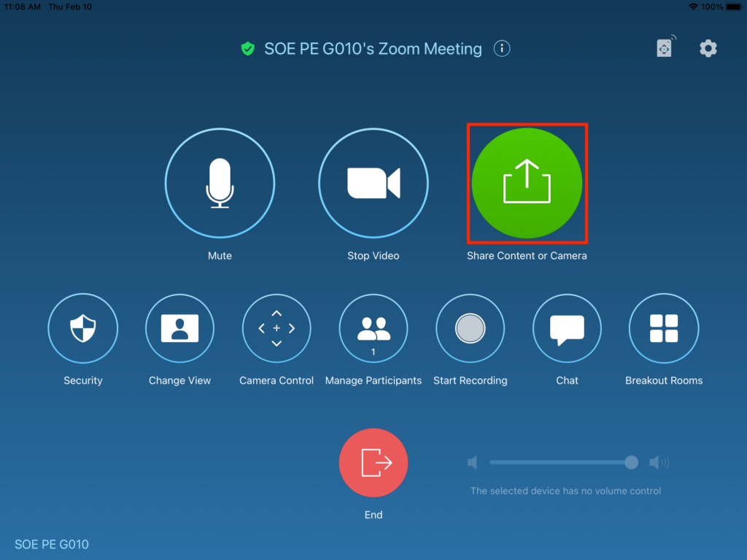
Task: Open Share Content or Camera
Action: (527, 183)
